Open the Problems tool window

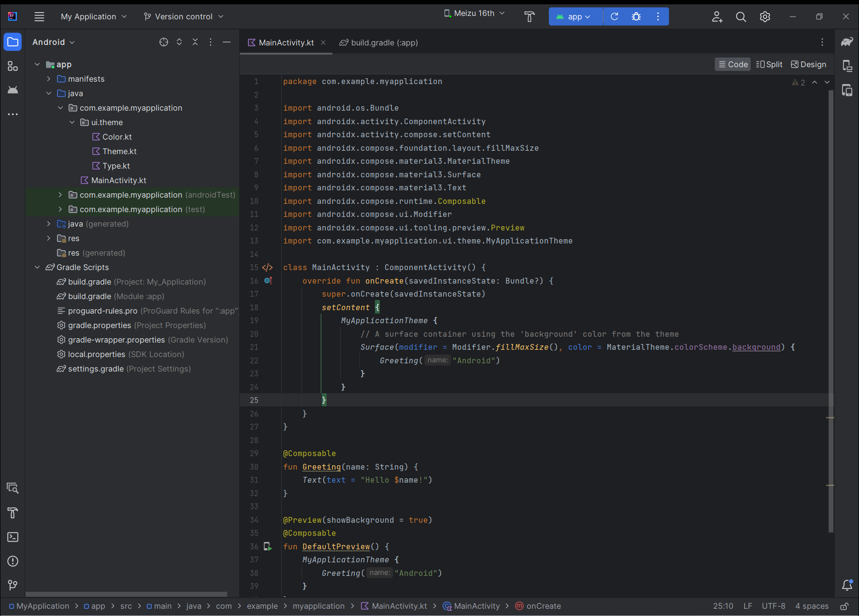[x=13, y=561]
